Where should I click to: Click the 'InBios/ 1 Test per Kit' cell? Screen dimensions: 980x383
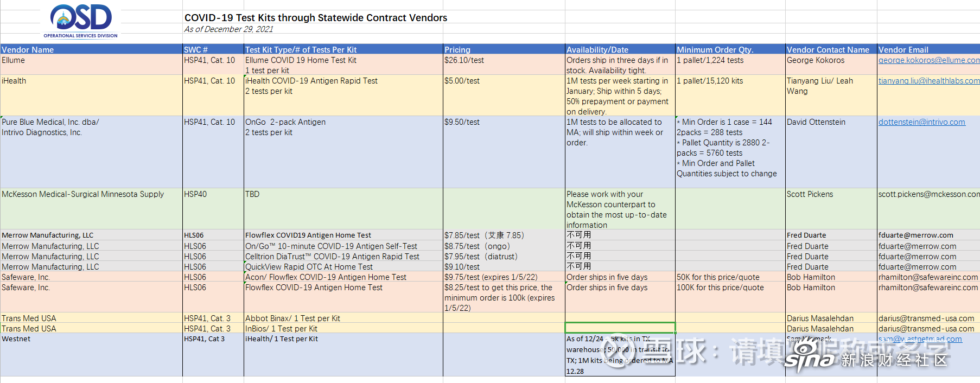[343, 328]
